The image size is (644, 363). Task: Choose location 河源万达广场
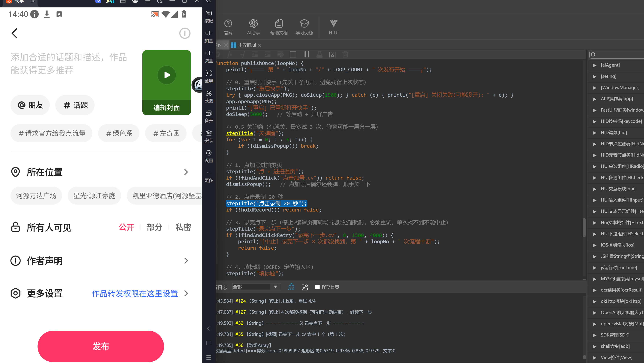(36, 196)
